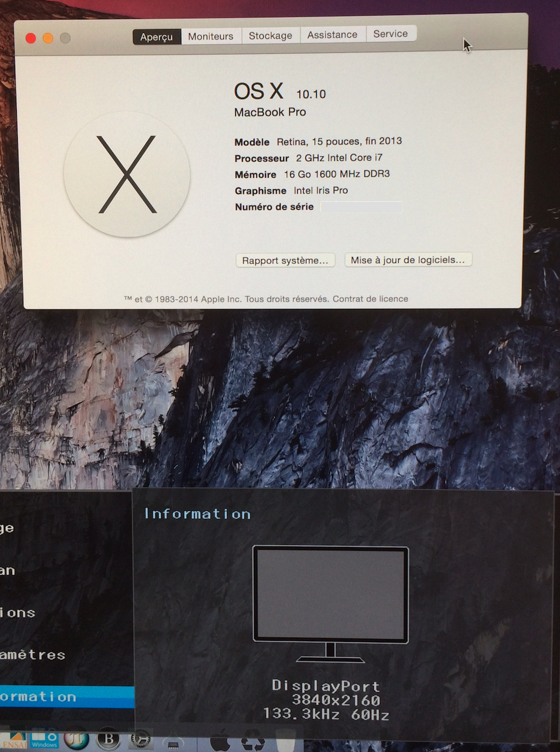Switch to the Aperçu tab
This screenshot has height=752, width=560.
click(x=156, y=37)
